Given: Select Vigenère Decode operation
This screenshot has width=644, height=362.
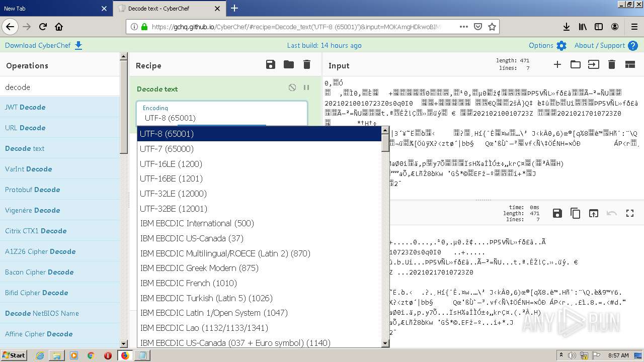Looking at the screenshot, I should 60,210.
